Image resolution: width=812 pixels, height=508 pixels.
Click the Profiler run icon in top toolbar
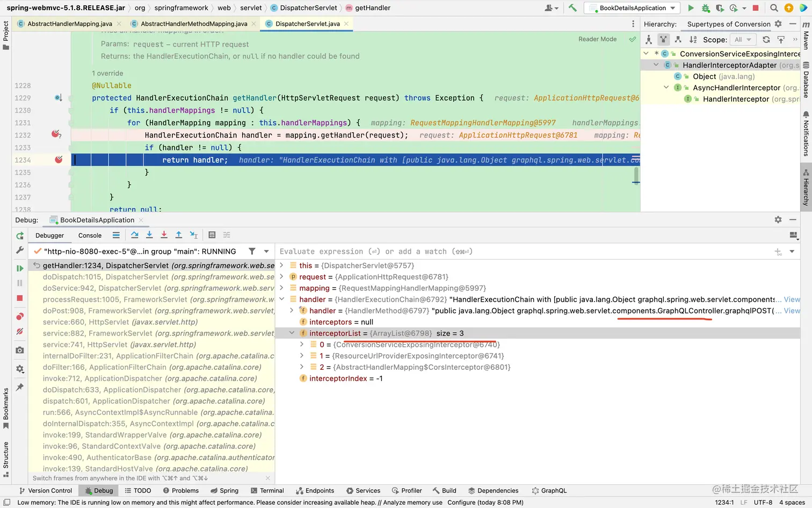[734, 8]
